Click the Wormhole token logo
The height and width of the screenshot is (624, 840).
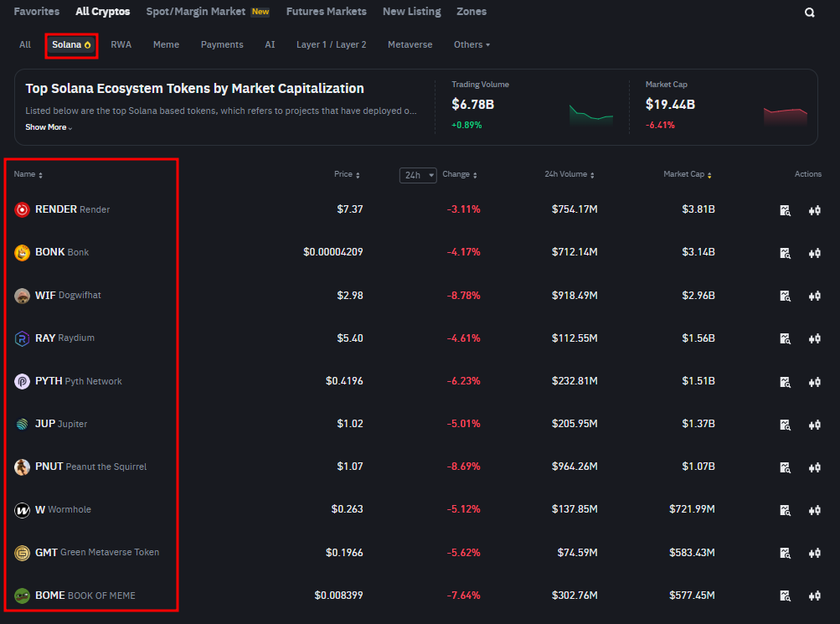(x=22, y=510)
